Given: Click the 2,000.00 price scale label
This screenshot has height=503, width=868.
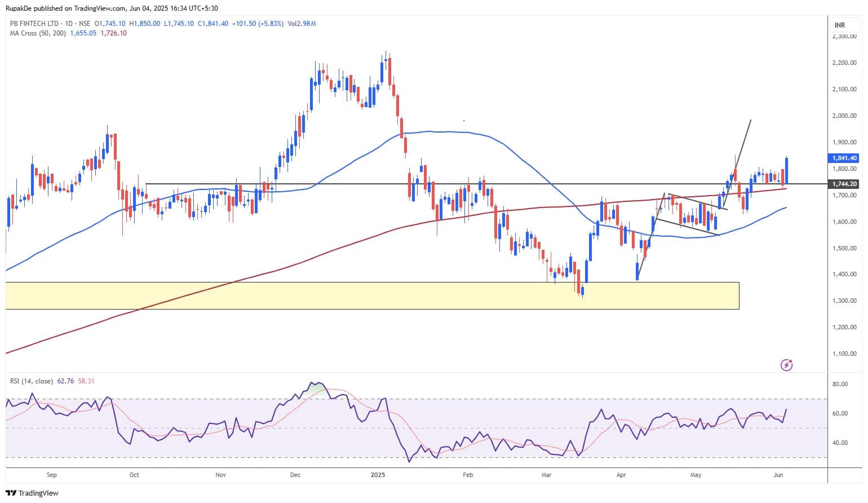Looking at the screenshot, I should coord(844,116).
